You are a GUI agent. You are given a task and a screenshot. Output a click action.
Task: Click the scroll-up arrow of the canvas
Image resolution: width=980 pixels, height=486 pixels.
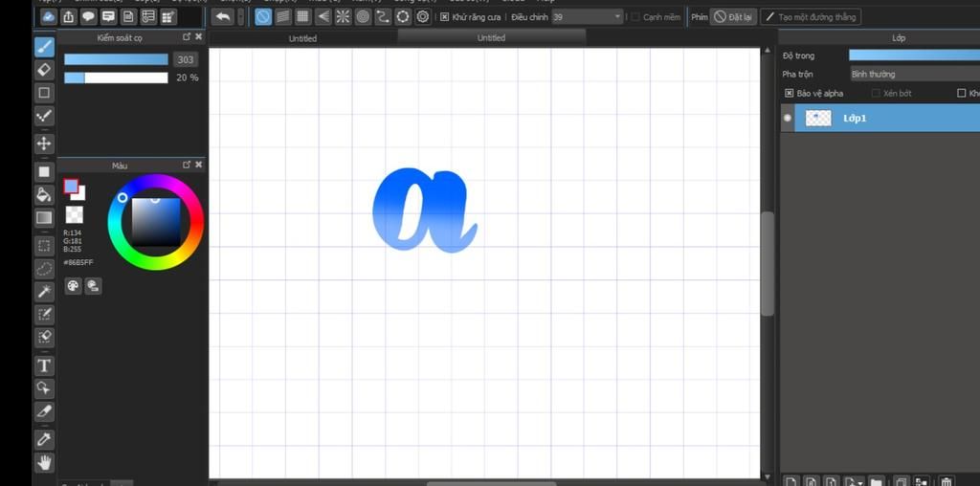[x=768, y=51]
